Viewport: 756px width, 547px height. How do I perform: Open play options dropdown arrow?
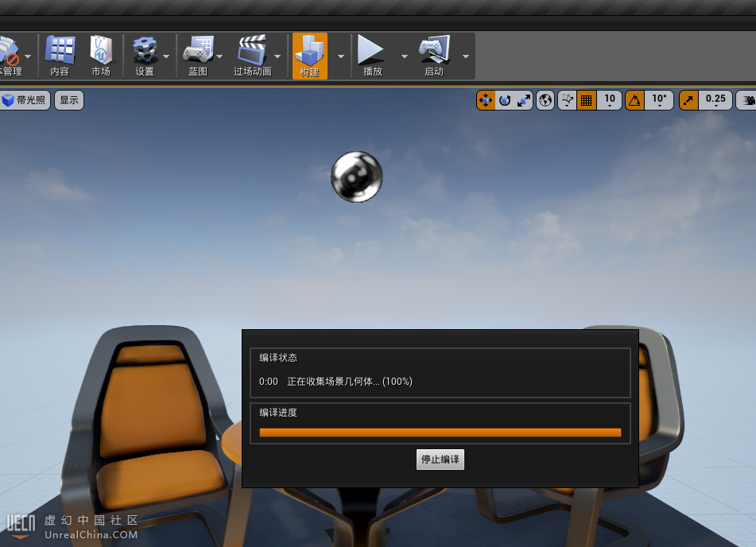click(x=404, y=56)
